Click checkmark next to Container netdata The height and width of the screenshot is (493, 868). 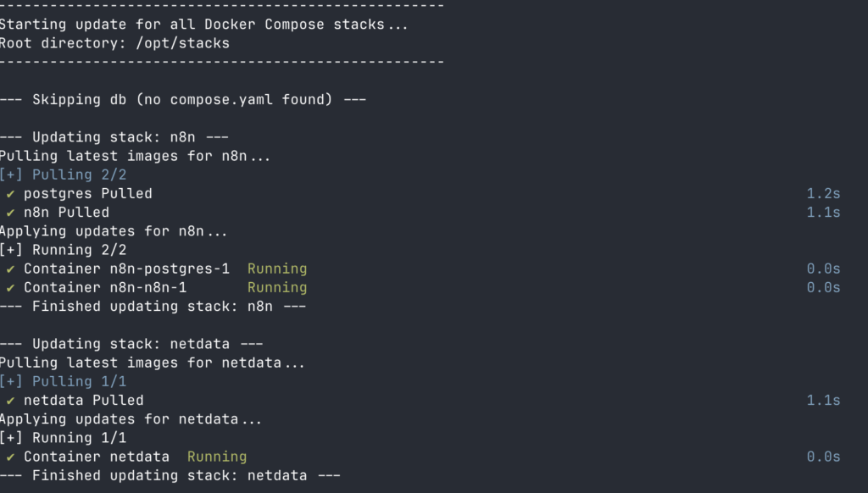[10, 457]
